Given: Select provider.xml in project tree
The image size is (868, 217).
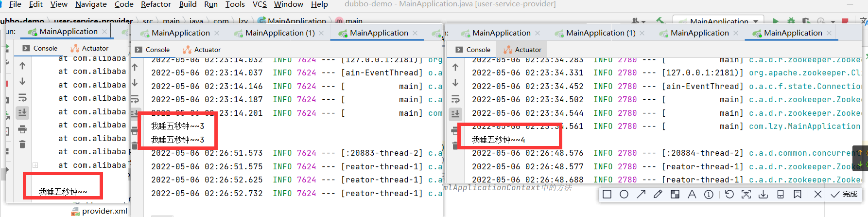Looking at the screenshot, I should 99,211.
